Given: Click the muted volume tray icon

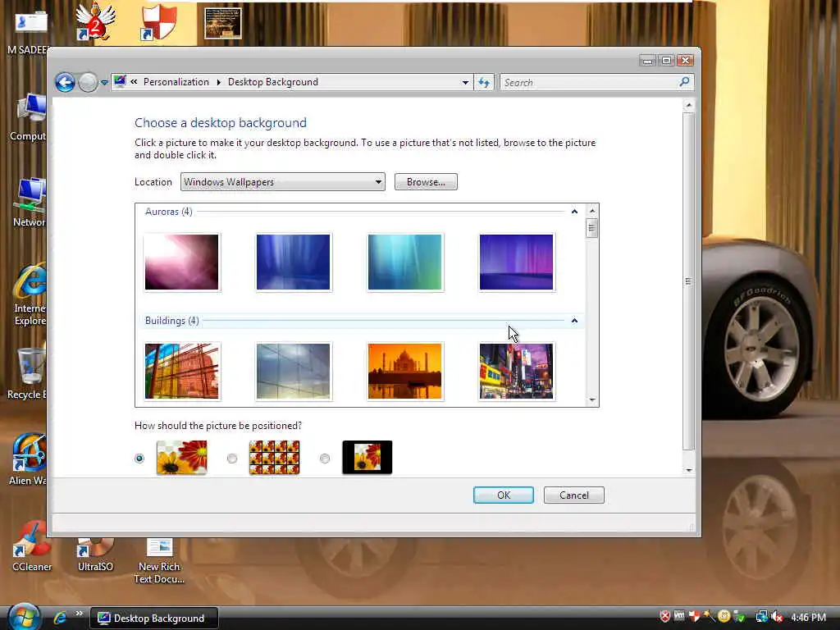Looking at the screenshot, I should [x=776, y=617].
